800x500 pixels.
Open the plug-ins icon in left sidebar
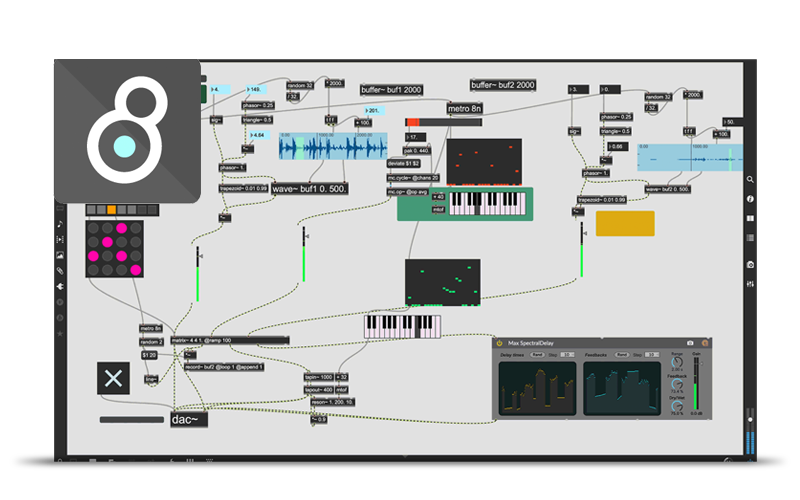(60, 287)
